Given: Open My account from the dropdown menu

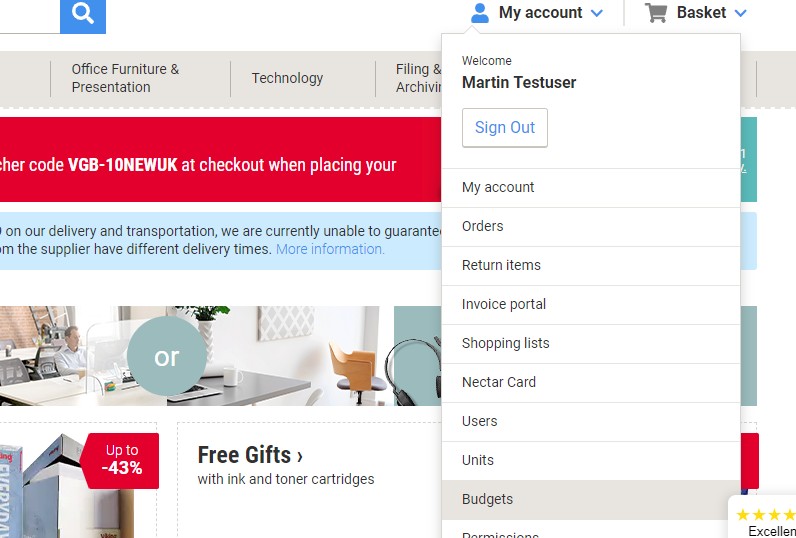Looking at the screenshot, I should pos(498,187).
